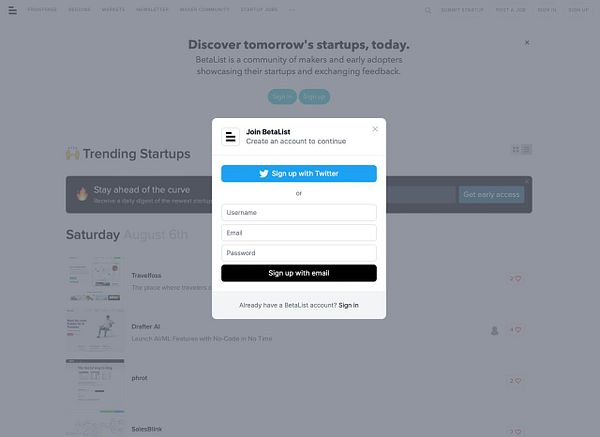Like the phrot startup heart
The width and height of the screenshot is (600, 437).
518,381
